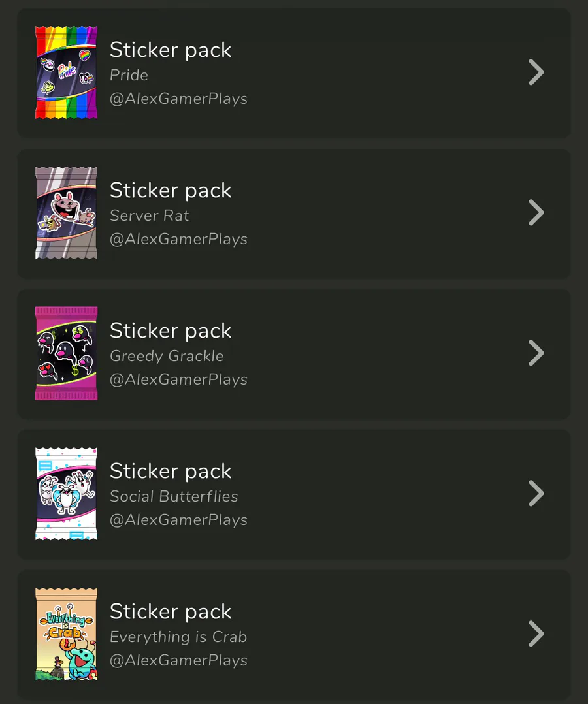Expand the Server Rat chevron arrow
Image resolution: width=588 pixels, height=704 pixels.
[536, 213]
